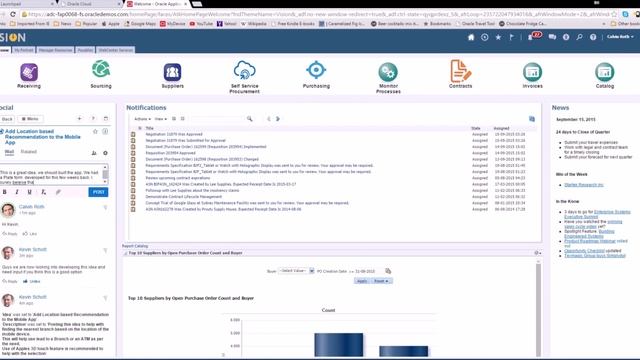The height and width of the screenshot is (360, 640).
Task: Click the plus icon in Social panel
Action: (x=79, y=119)
